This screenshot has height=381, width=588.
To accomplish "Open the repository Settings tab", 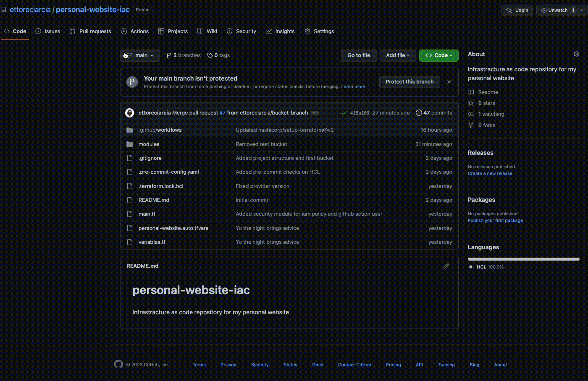I will [x=319, y=31].
